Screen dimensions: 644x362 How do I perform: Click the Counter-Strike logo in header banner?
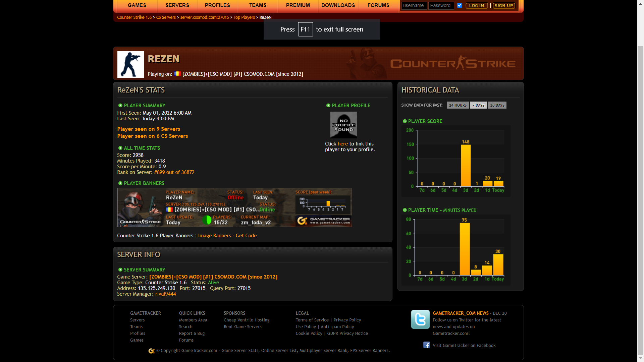pos(452,63)
